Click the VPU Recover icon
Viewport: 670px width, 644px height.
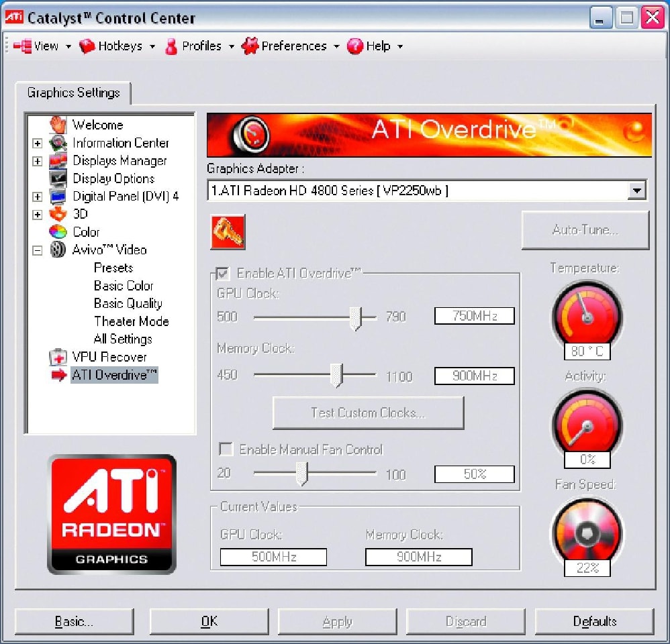click(x=58, y=357)
